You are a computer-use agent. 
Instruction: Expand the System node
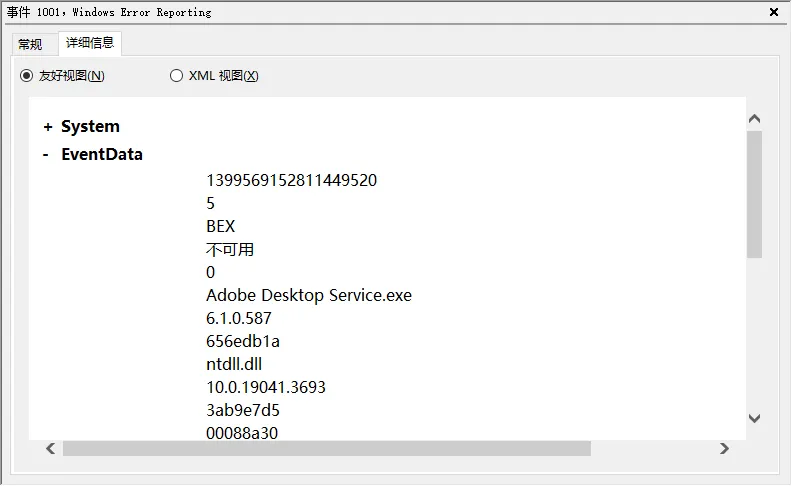tap(48, 127)
